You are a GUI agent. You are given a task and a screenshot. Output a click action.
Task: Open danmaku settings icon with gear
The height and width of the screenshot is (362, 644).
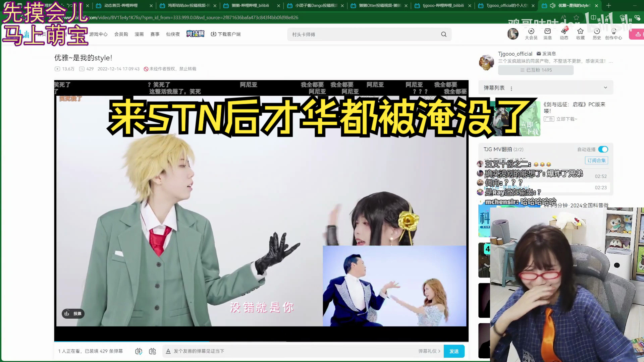[x=153, y=351]
